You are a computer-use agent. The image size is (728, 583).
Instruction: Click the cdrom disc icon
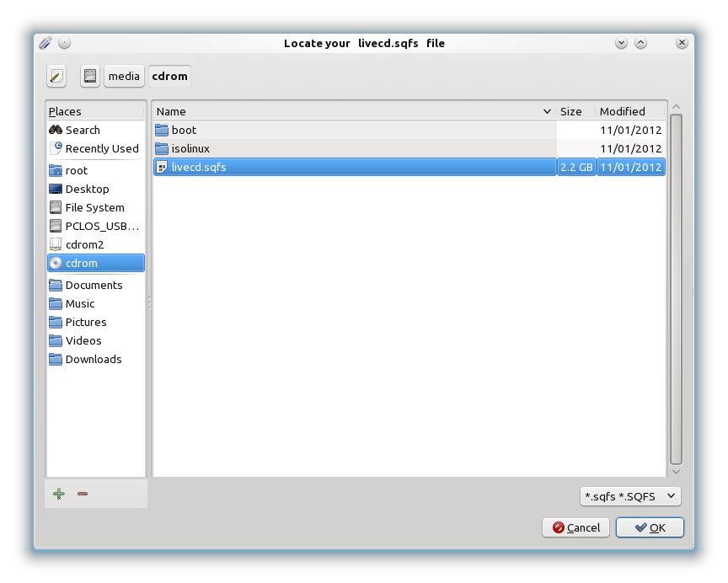click(56, 263)
